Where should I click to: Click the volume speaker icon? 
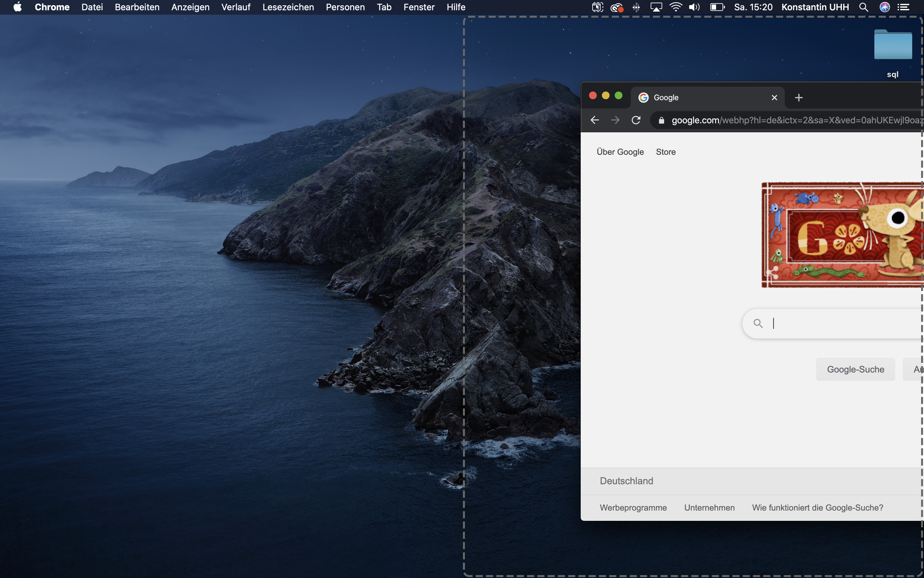[695, 7]
